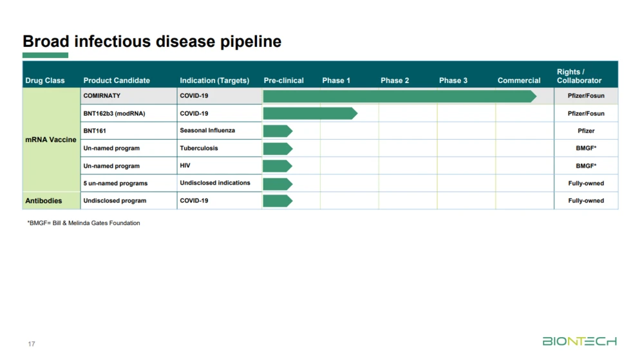
Task: Select the Drug Class column header
Action: click(45, 80)
